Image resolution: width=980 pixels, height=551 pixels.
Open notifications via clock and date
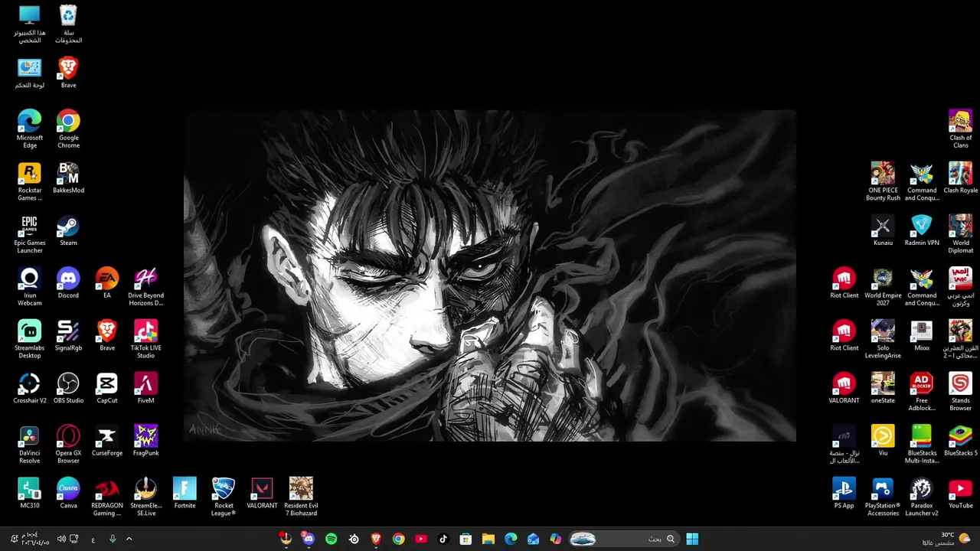(29, 539)
